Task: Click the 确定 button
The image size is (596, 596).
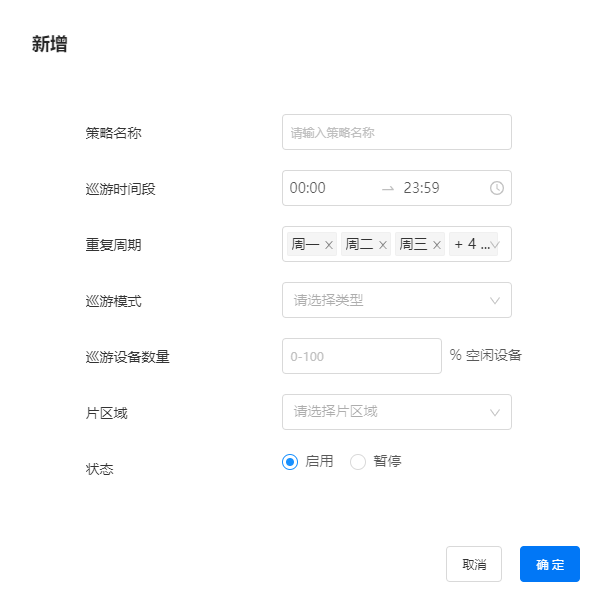Action: pos(550,564)
